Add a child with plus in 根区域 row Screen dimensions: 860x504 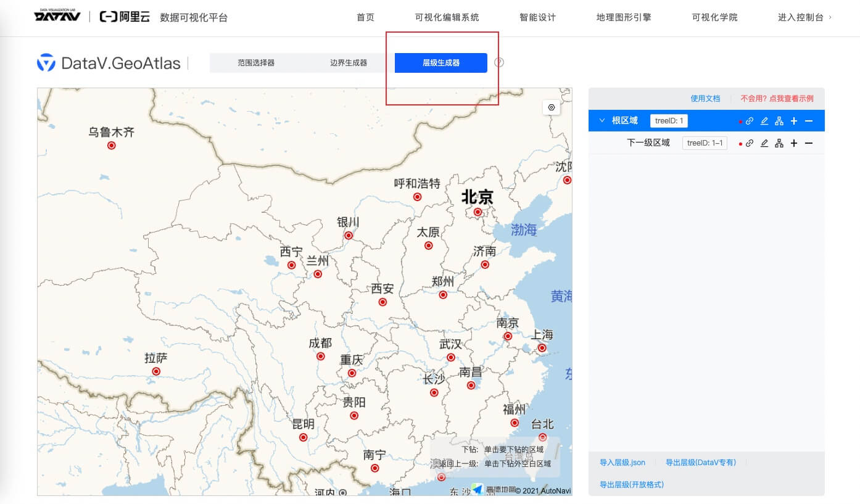pos(794,121)
